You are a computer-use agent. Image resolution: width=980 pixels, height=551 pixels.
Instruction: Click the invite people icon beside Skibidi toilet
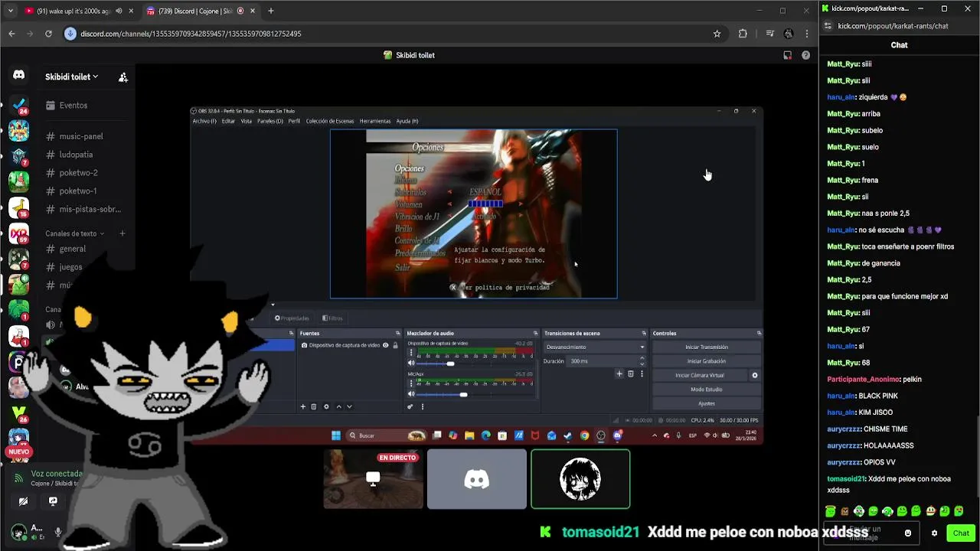(x=122, y=77)
